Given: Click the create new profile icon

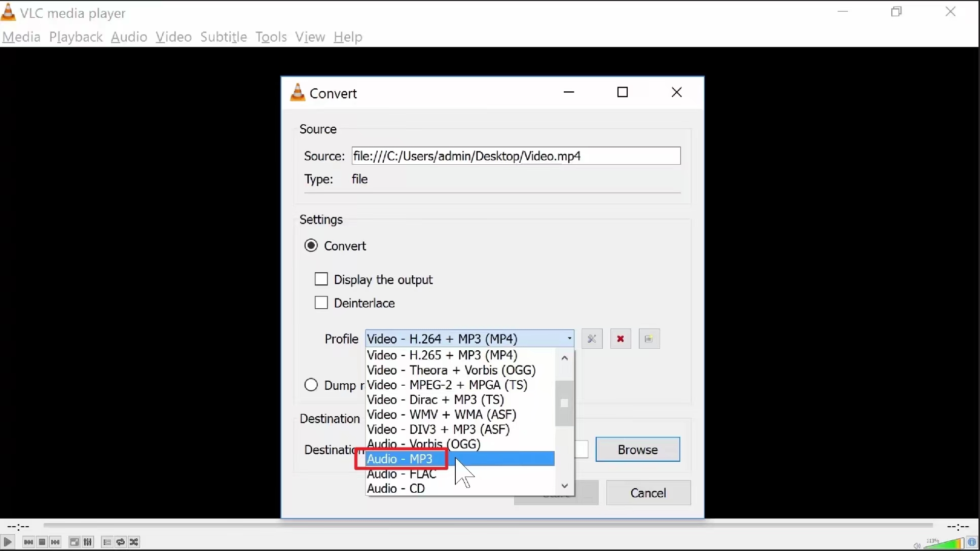Looking at the screenshot, I should coord(649,339).
